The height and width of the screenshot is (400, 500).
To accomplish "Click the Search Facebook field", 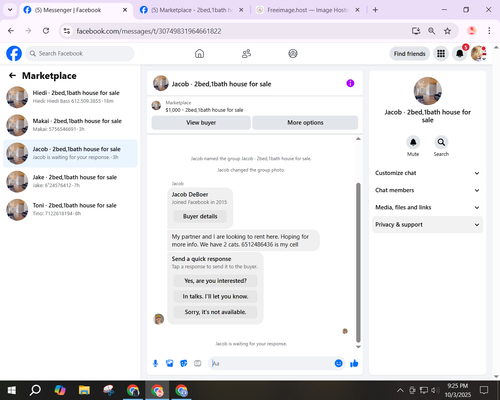I will (x=80, y=53).
